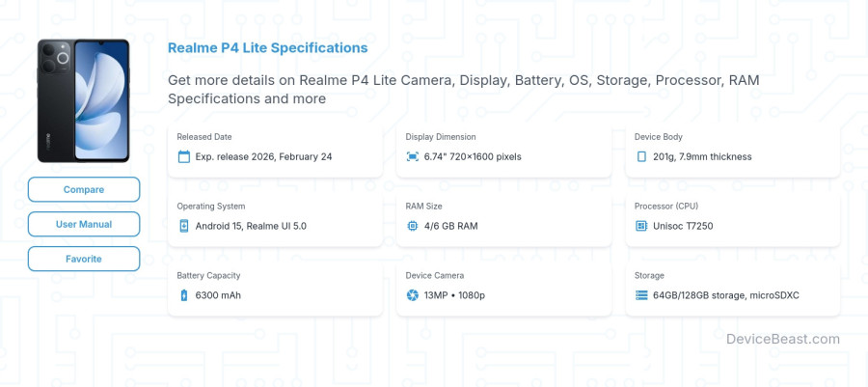Click the 'RAM Size' label
The image size is (868, 387).
[x=423, y=206]
